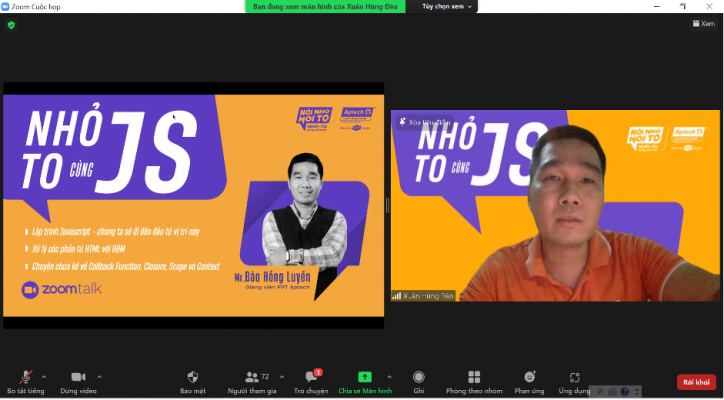Click green screen-sharing notification banner
Image resolution: width=724 pixels, height=400 pixels.
(328, 6)
